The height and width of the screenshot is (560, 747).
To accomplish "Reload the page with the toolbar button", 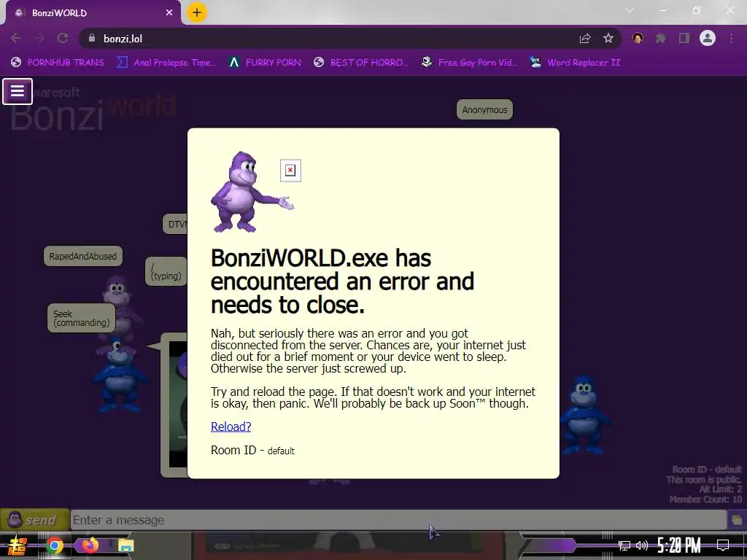I will tap(63, 38).
